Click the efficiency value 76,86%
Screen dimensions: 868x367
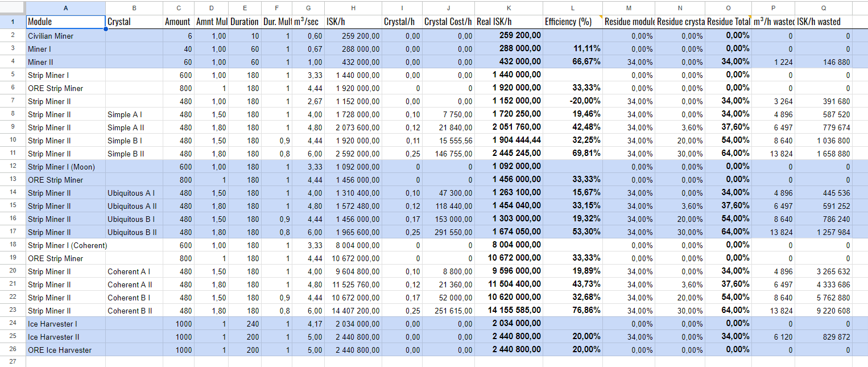tap(573, 311)
